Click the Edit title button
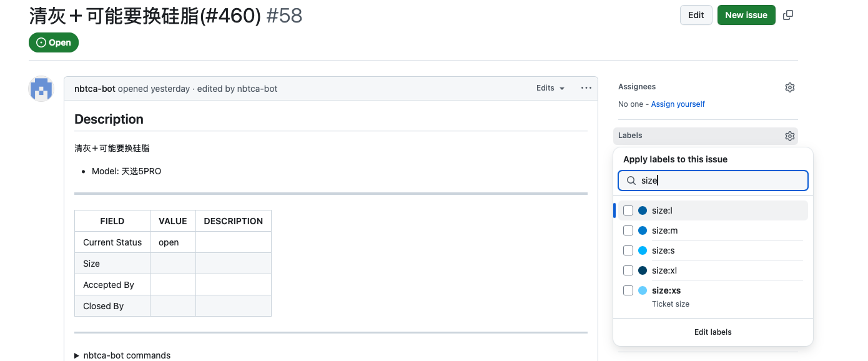 pos(696,15)
